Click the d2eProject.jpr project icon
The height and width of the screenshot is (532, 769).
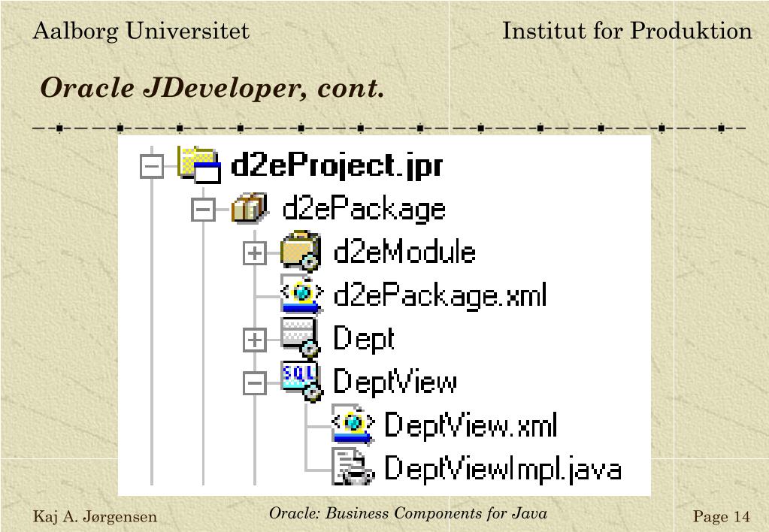click(x=199, y=165)
